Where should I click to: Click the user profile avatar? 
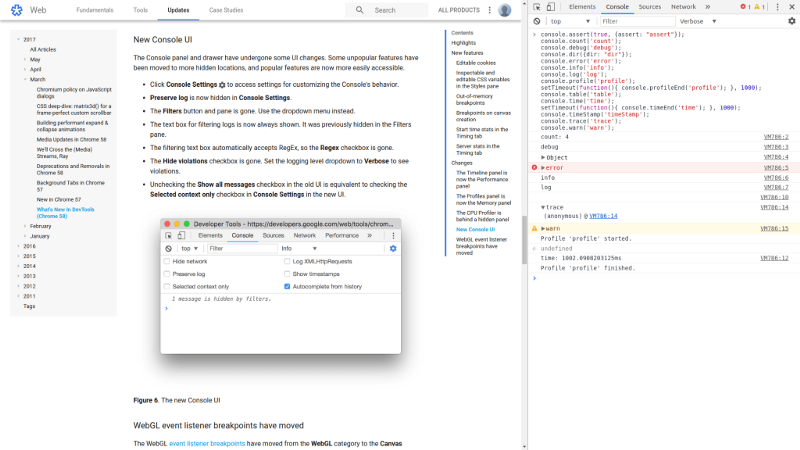coord(505,10)
